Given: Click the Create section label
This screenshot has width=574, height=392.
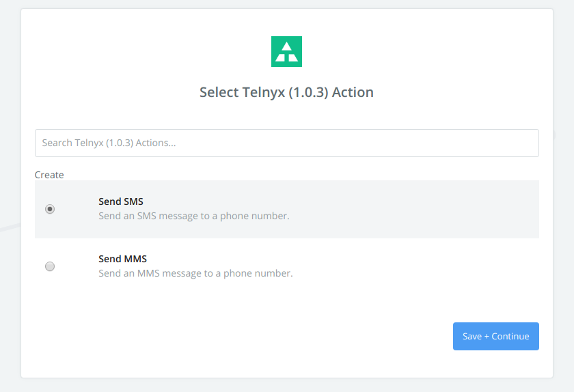Looking at the screenshot, I should click(49, 175).
